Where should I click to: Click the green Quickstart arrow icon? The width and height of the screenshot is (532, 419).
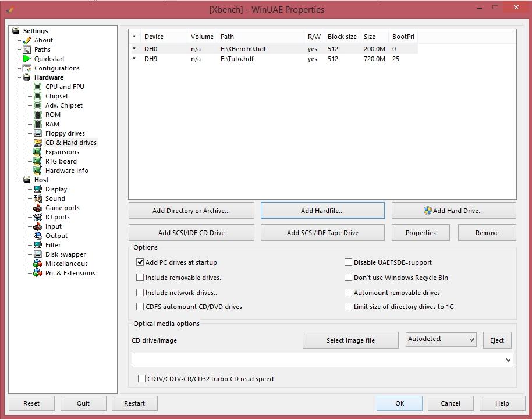coord(26,59)
